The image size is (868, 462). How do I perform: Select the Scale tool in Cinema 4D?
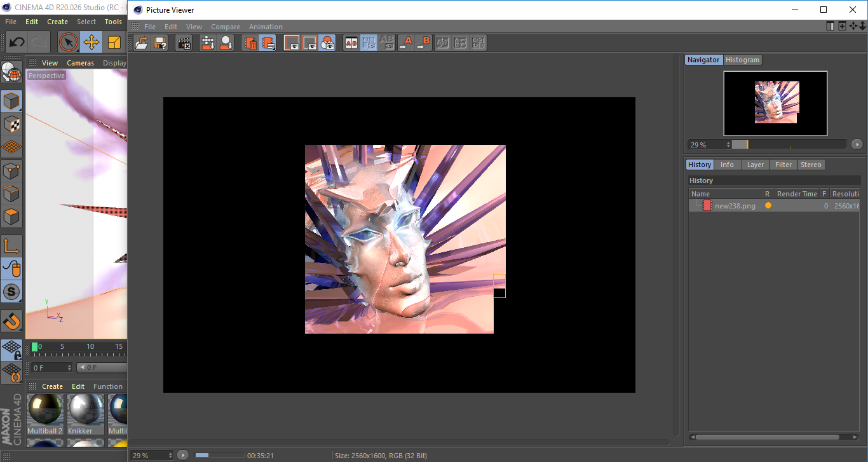coord(114,43)
